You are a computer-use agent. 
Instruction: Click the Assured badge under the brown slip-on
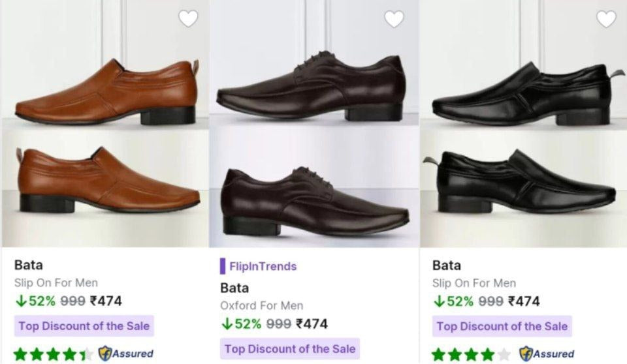tap(125, 354)
